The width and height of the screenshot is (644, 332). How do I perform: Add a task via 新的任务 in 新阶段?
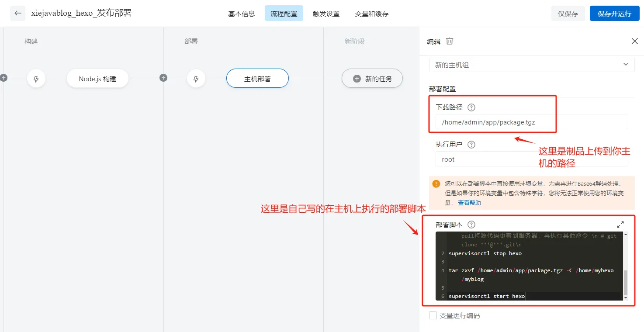coord(372,78)
